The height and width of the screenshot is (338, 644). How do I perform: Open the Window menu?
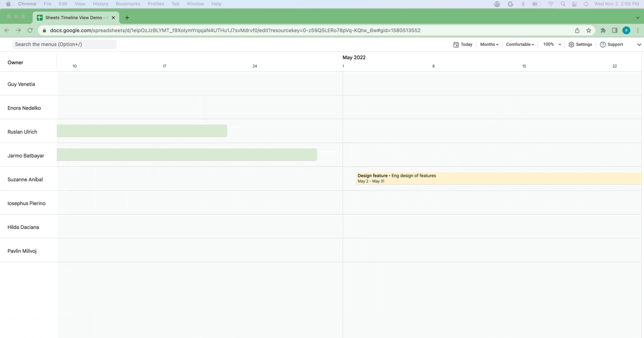195,4
